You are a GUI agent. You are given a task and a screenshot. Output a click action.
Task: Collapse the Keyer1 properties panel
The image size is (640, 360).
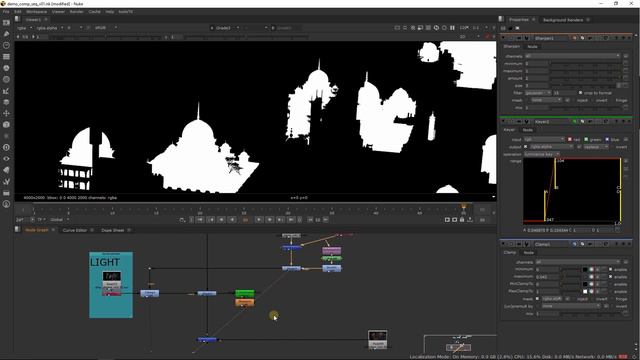503,122
